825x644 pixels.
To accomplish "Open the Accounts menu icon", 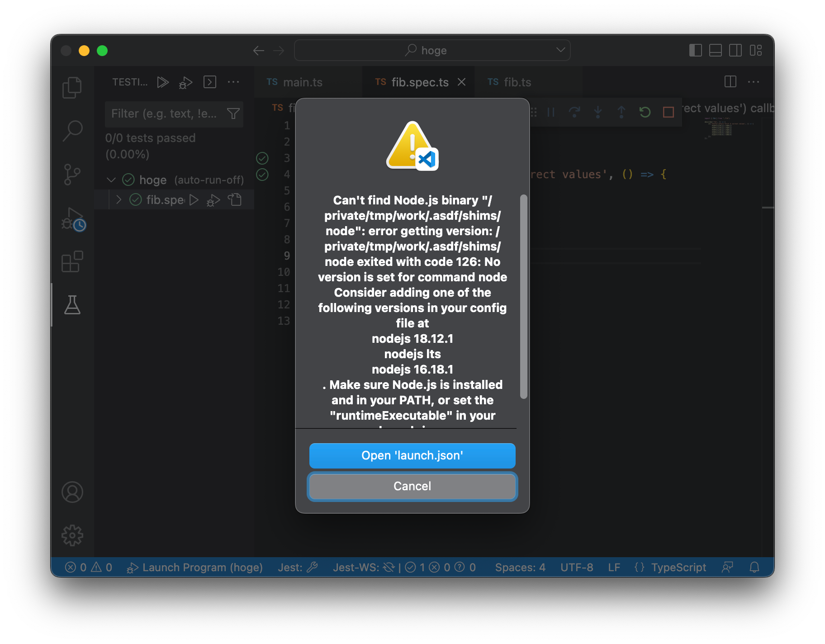I will click(72, 492).
